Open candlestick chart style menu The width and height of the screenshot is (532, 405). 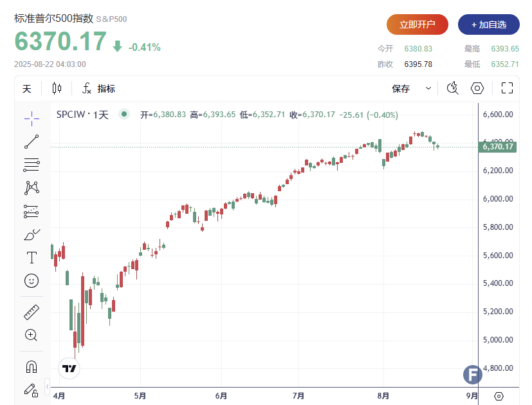tap(57, 89)
